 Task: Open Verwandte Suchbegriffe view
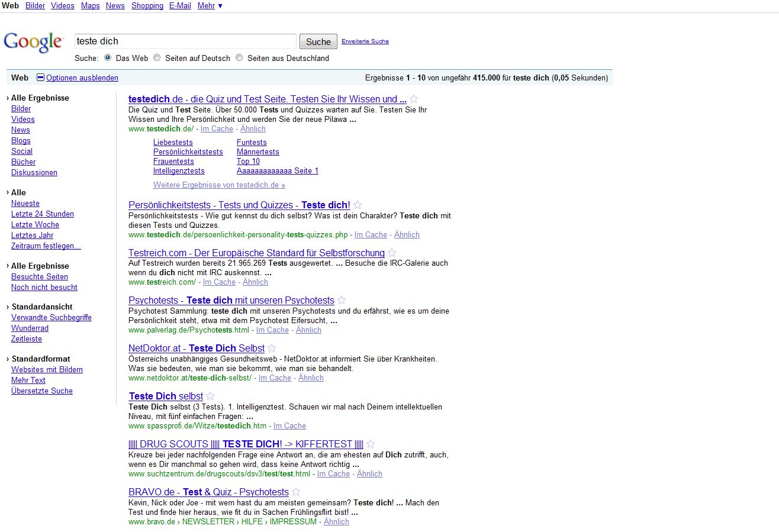(x=51, y=317)
